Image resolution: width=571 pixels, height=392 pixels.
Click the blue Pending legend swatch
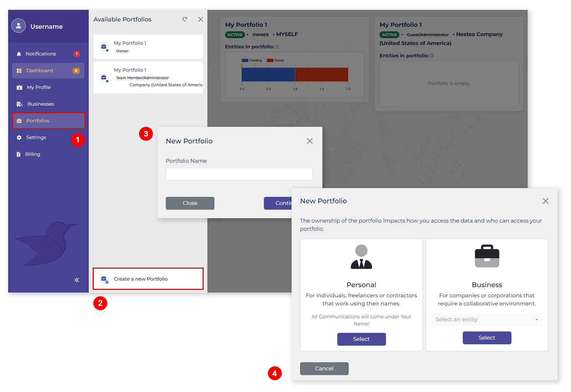point(245,61)
